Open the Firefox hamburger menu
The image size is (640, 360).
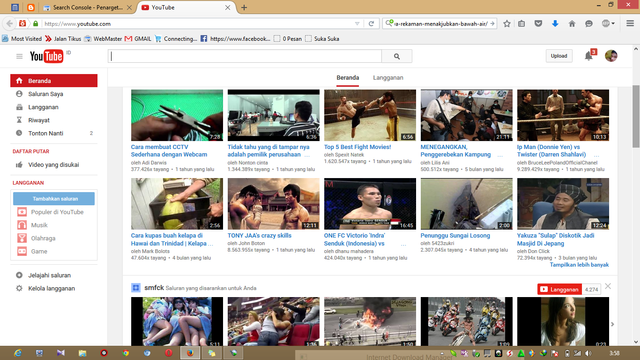click(630, 24)
